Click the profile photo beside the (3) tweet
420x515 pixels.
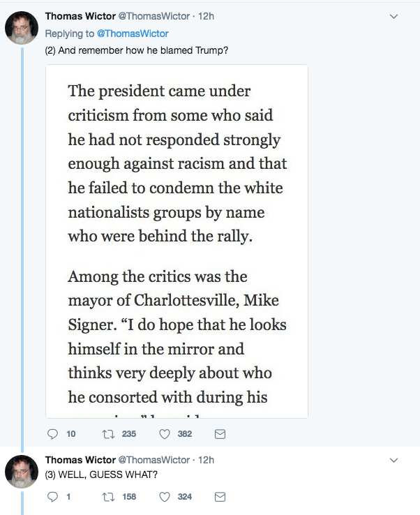(22, 472)
